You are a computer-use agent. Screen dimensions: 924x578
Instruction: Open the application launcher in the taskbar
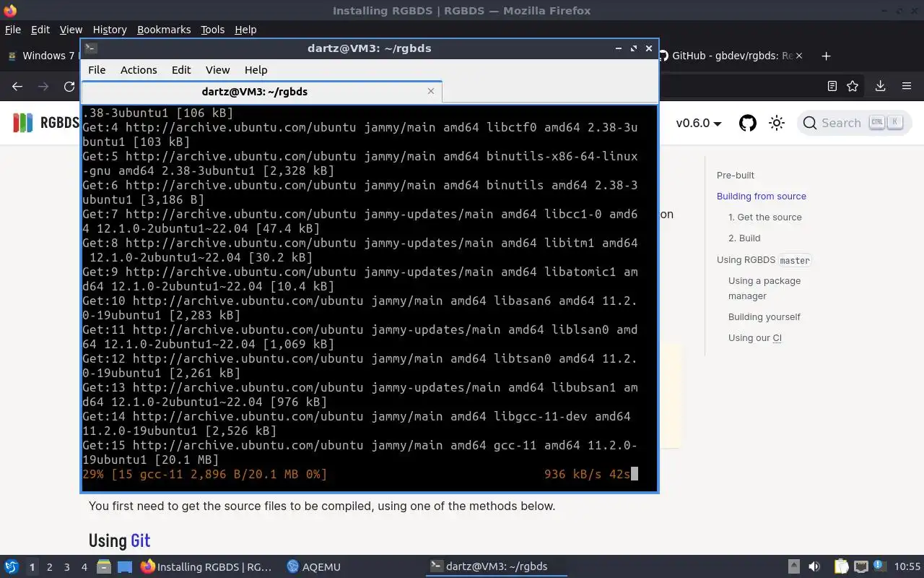click(11, 566)
